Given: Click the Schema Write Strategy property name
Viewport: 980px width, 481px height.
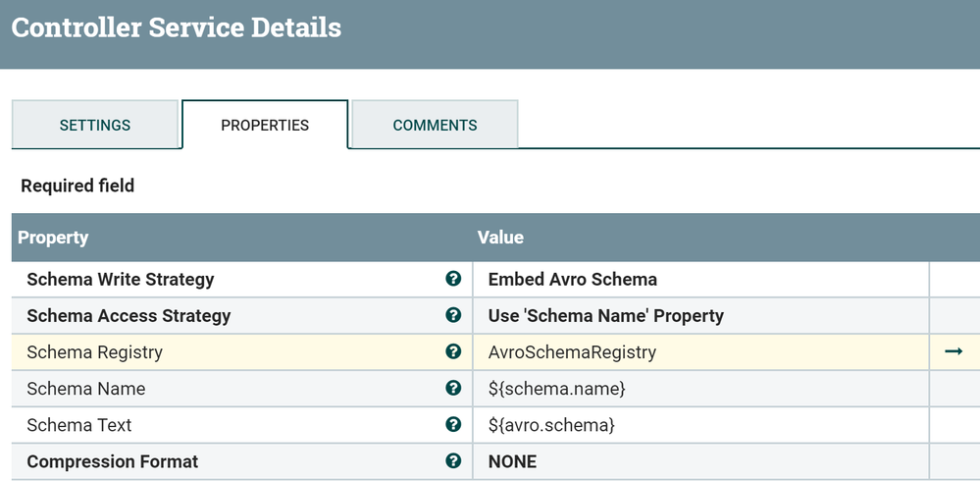Looking at the screenshot, I should 121,280.
